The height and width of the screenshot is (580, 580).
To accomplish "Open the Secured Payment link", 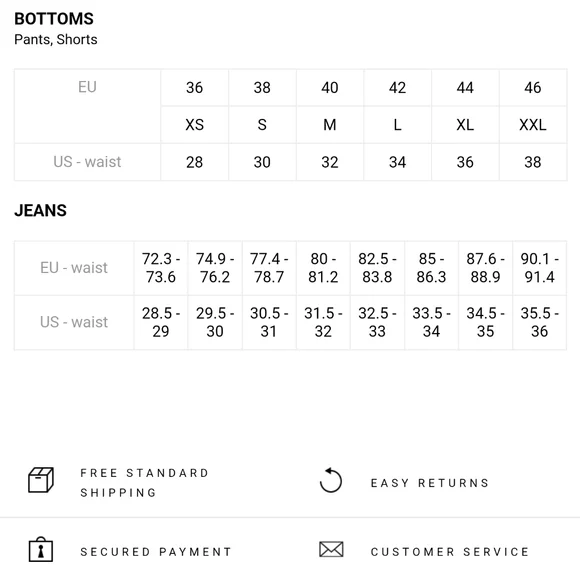I will point(156,552).
